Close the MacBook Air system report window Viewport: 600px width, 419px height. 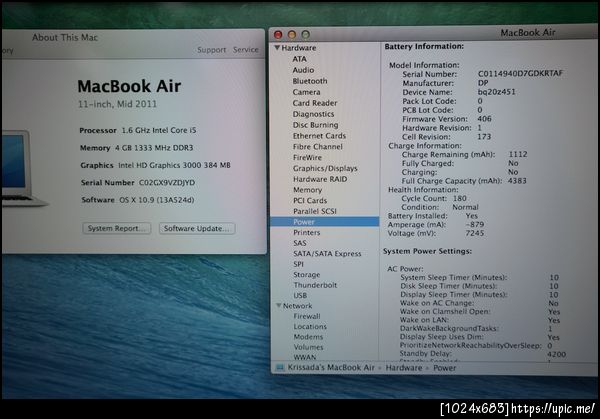coord(278,35)
